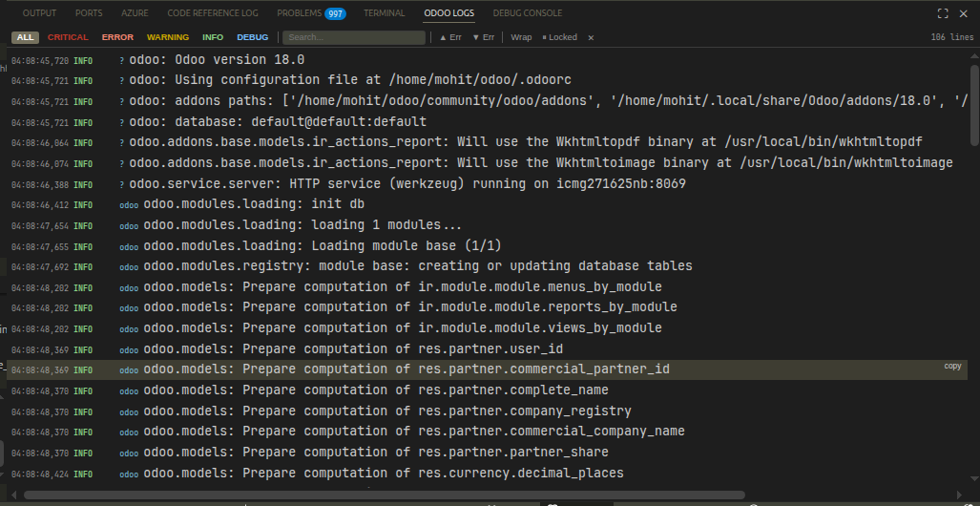Select the res.partner.complete_name line
The height and width of the screenshot is (506, 980).
(x=487, y=390)
